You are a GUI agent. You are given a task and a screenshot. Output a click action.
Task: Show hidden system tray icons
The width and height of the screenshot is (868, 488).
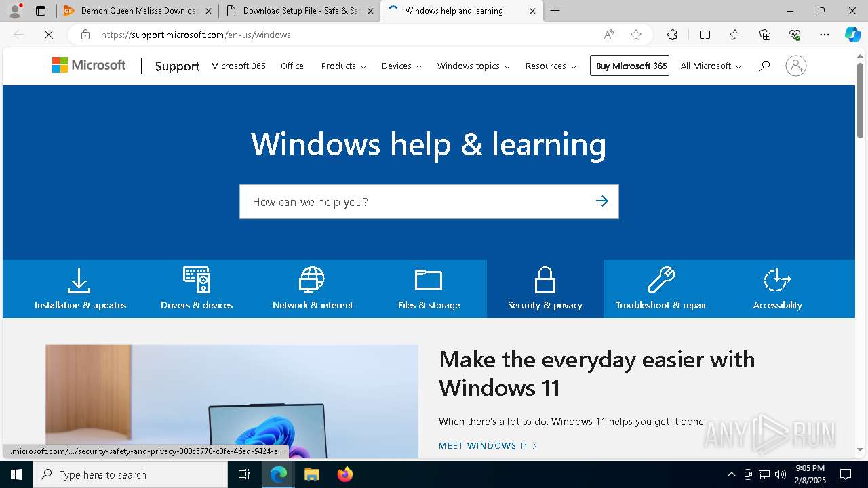point(731,474)
